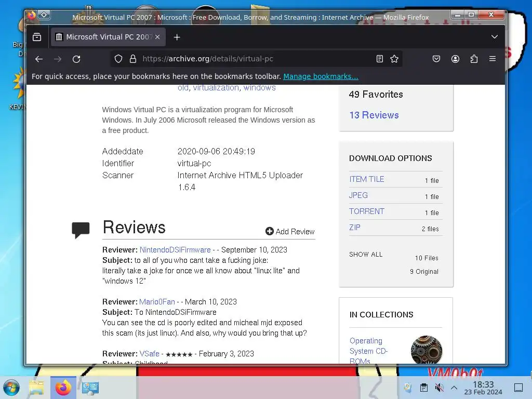Reload the current page

coord(76,59)
